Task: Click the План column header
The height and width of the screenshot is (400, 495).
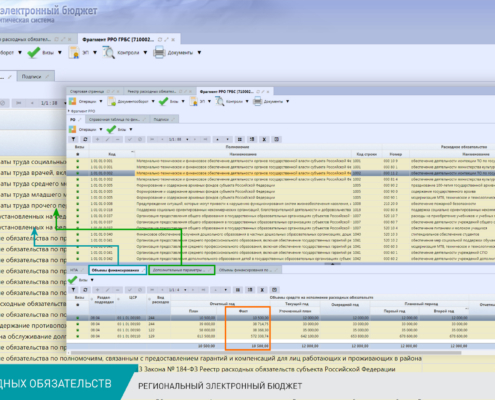Action: pyautogui.click(x=193, y=311)
